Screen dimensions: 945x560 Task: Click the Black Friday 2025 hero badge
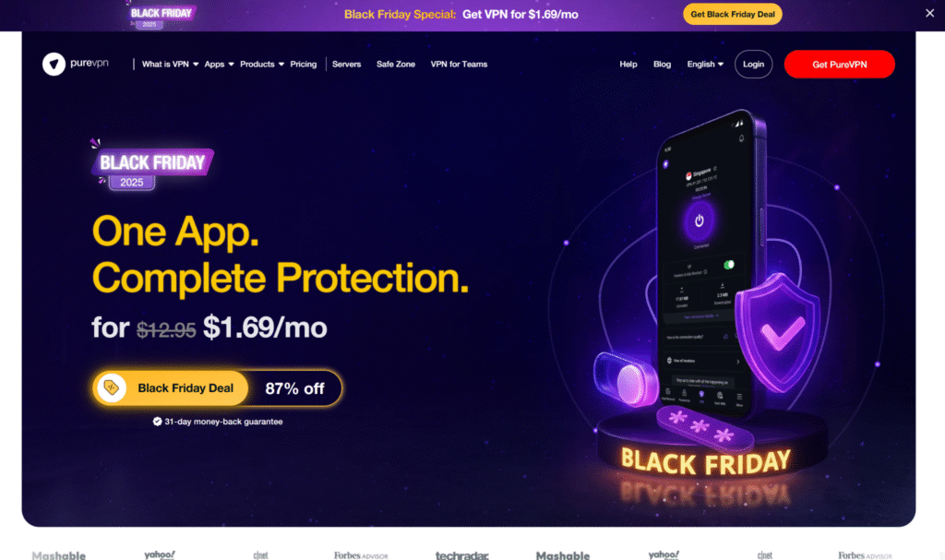point(152,165)
